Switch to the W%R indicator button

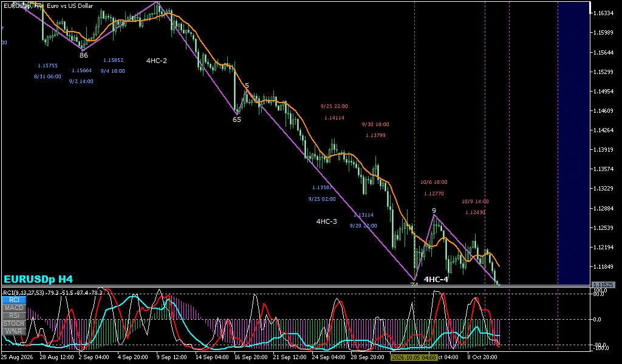15,331
